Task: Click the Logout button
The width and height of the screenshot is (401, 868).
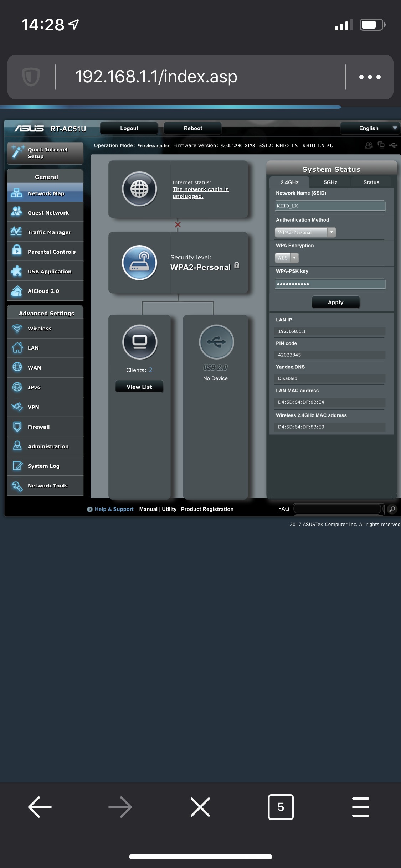Action: pyautogui.click(x=129, y=128)
